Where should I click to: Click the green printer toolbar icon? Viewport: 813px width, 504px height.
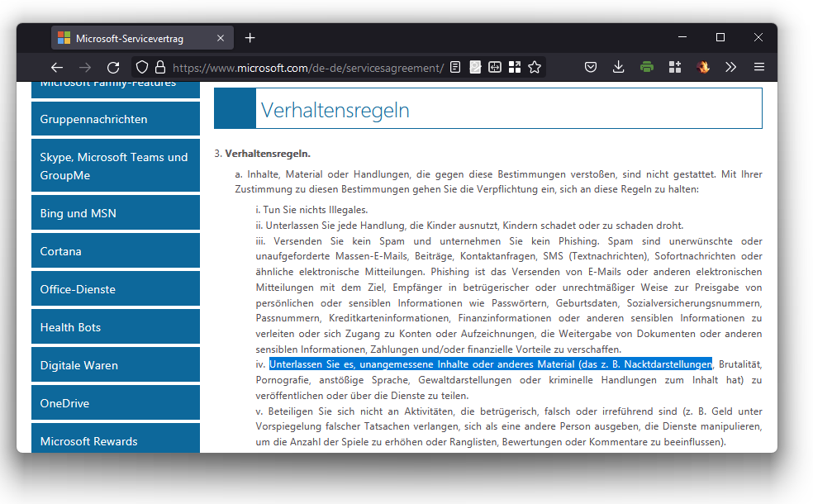[x=646, y=68]
